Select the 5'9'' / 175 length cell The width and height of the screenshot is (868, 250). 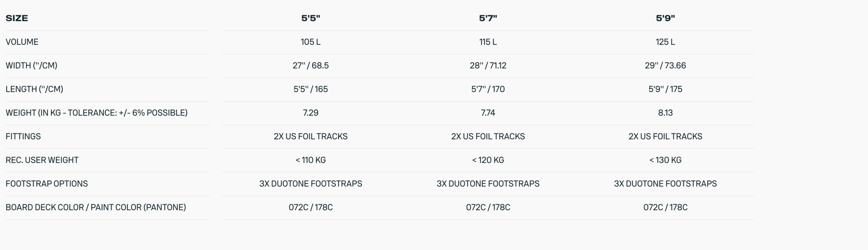click(665, 89)
